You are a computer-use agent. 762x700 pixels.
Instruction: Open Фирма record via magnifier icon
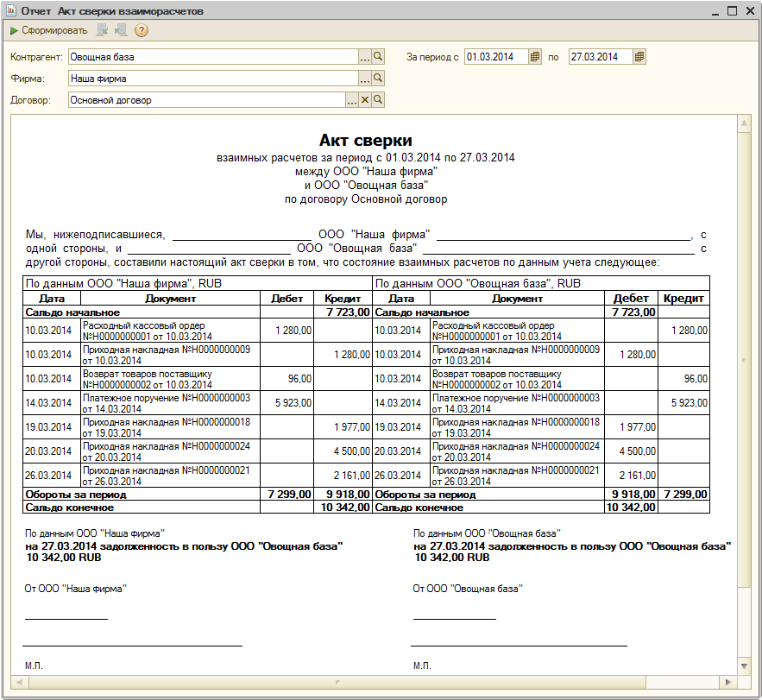click(x=378, y=79)
